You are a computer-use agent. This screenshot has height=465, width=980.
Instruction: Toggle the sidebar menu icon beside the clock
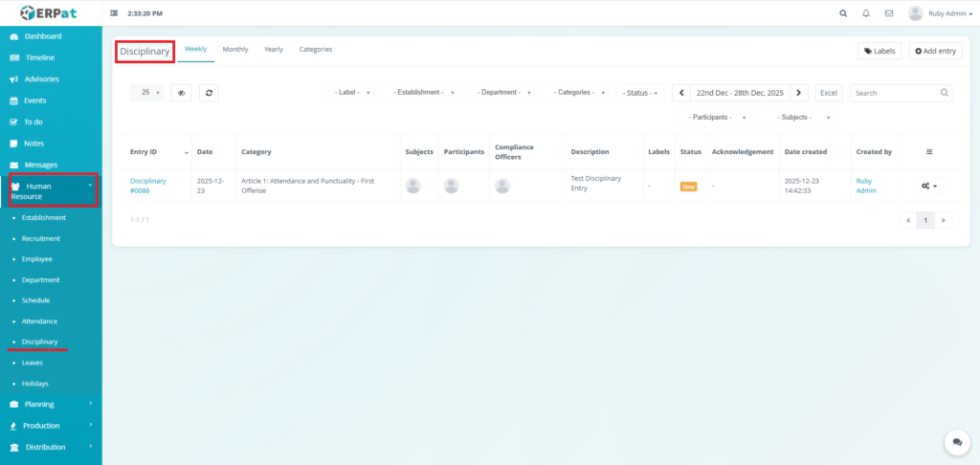pyautogui.click(x=115, y=13)
